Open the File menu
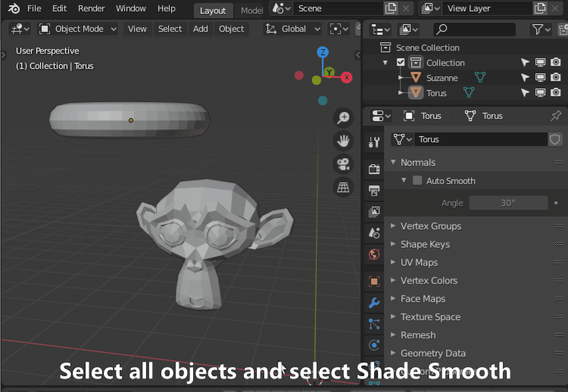Viewport: 568px width, 392px height. (34, 8)
